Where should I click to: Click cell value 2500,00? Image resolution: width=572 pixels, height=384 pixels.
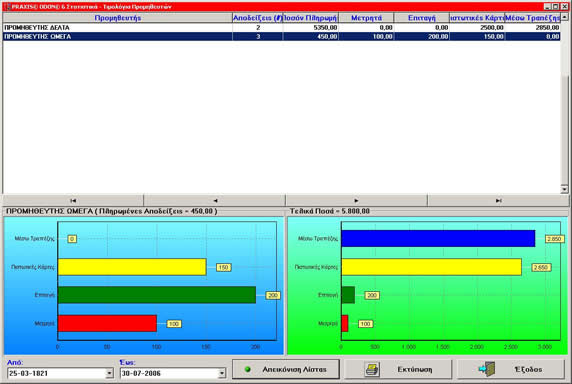pyautogui.click(x=492, y=27)
